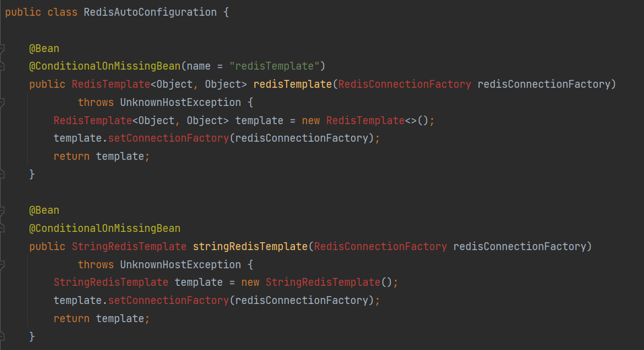Viewport: 644px width, 350px height.
Task: Place cursor on last return template statement
Action: coord(101,319)
